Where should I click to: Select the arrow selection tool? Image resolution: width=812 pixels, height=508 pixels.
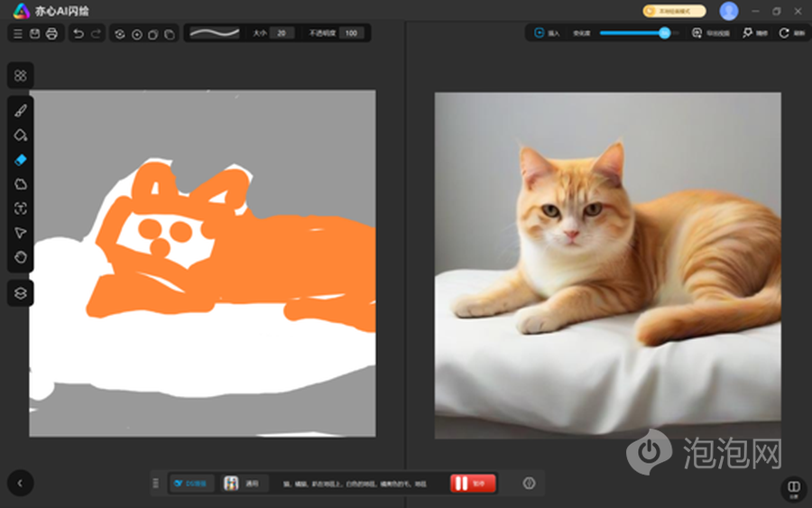pos(20,233)
